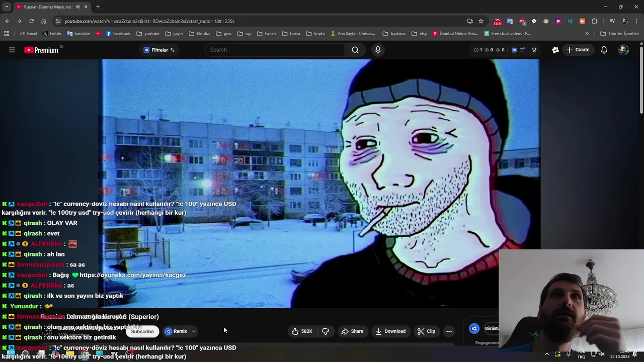Show hidden bookmarks double chevron
644x362 pixels.
click(x=587, y=34)
